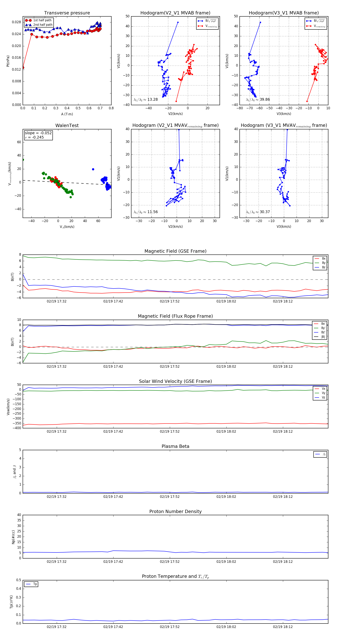Click the λ1/λ2 ≈ 11.56 annotation
Screen dimensions: 351x644
click(x=146, y=212)
